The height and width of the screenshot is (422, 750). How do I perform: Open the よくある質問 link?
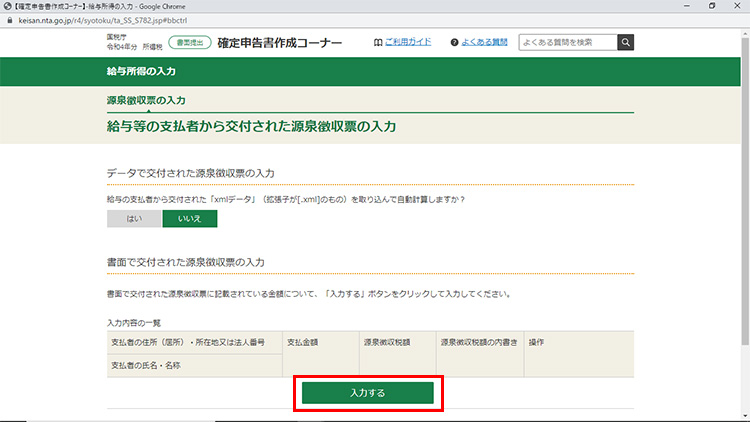pos(485,43)
